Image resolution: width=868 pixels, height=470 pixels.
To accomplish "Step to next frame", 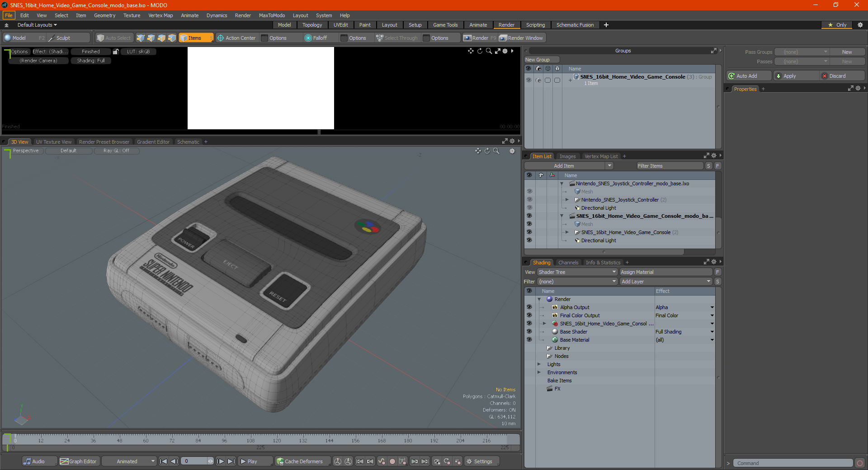I will pos(220,461).
